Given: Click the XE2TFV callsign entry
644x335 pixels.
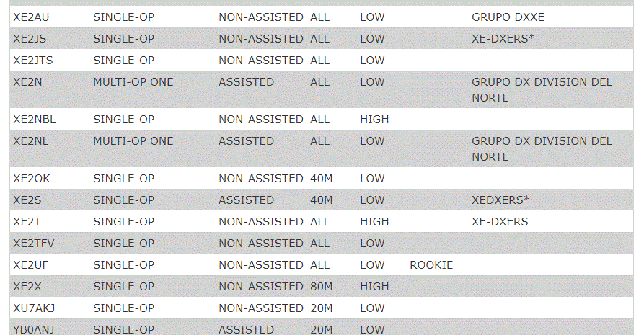Looking at the screenshot, I should (x=34, y=244).
